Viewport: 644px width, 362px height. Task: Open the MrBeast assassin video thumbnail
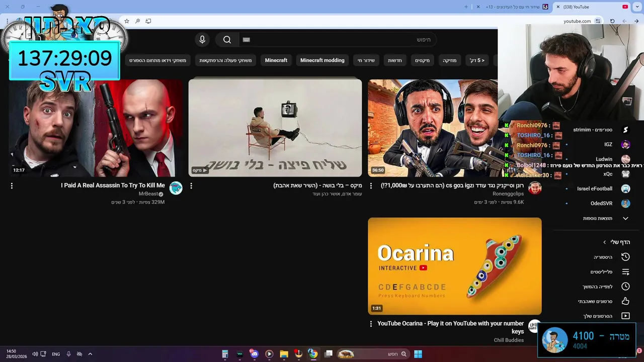[x=96, y=128]
